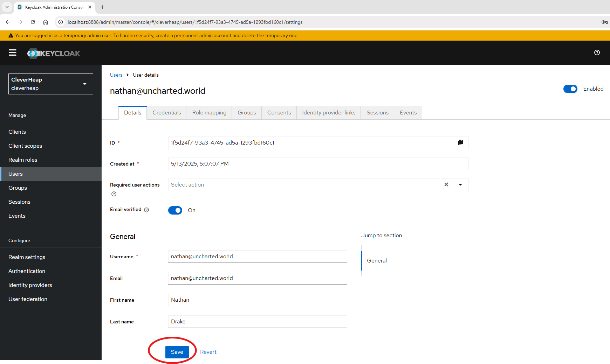Screen dimensions: 610x364
Task: Jump to the General section
Action: coord(377,260)
